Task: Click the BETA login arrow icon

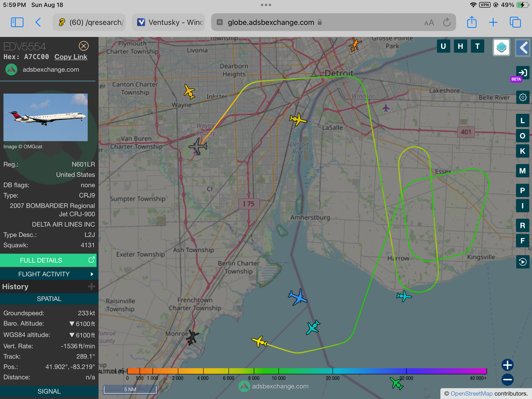Action: (523, 72)
